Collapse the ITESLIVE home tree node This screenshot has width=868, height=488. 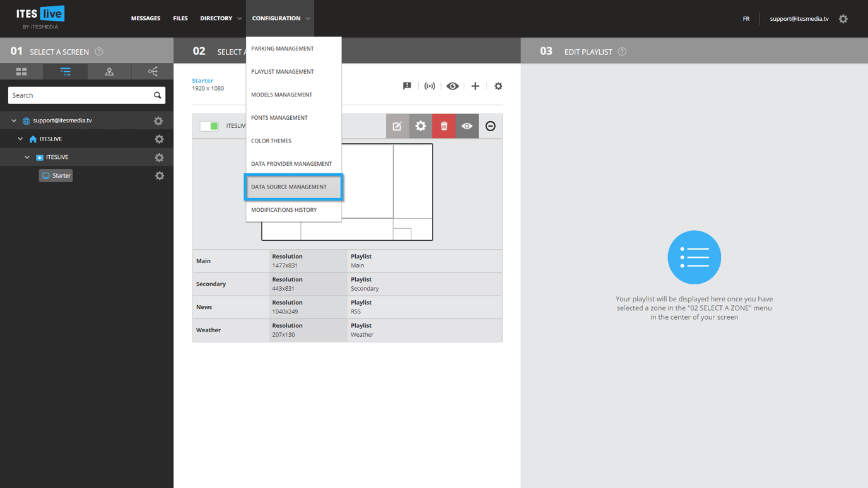(x=20, y=139)
